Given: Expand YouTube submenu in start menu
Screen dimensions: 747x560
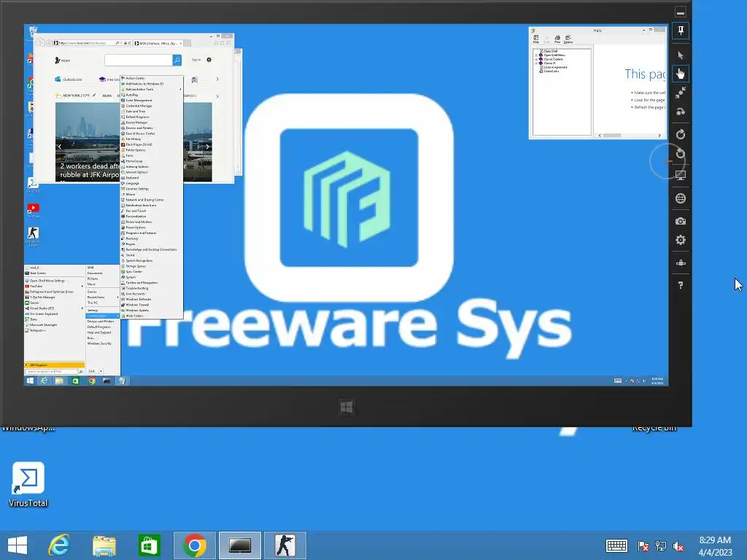Looking at the screenshot, I should coord(54,286).
